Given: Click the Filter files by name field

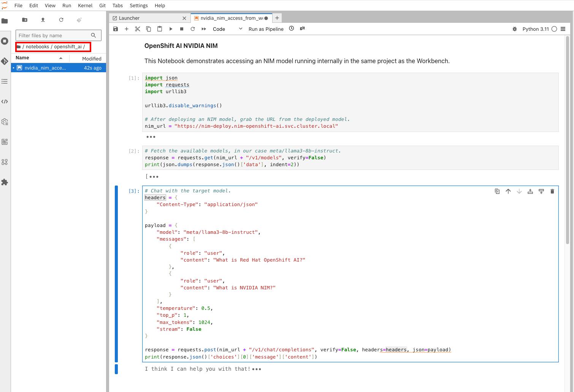Looking at the screenshot, I should tap(59, 35).
